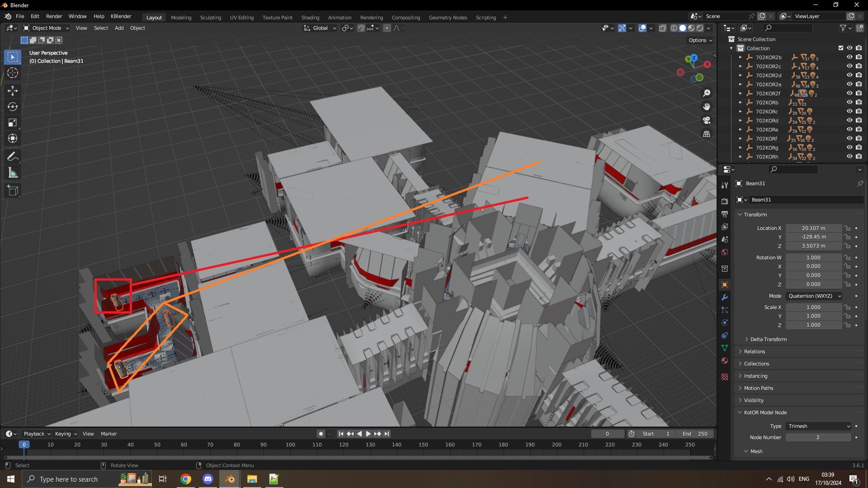
Task: Pin the Beam31 properties panel
Action: 860,183
